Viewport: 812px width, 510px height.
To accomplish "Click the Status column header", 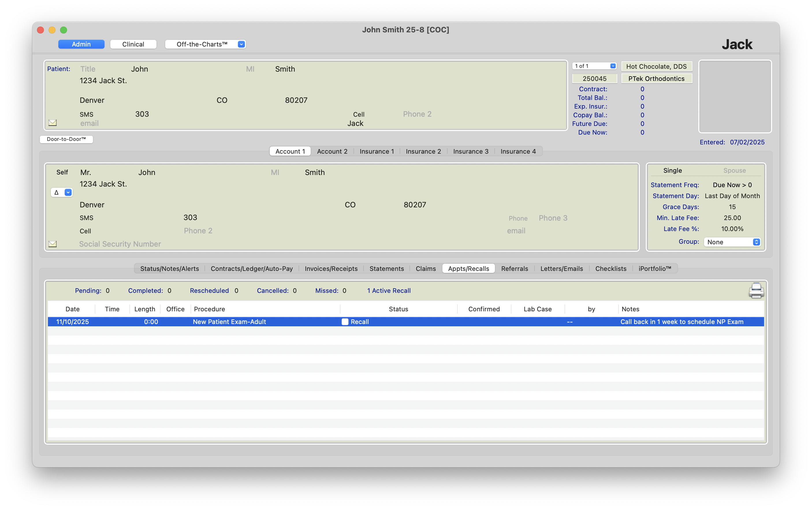I will click(x=398, y=309).
